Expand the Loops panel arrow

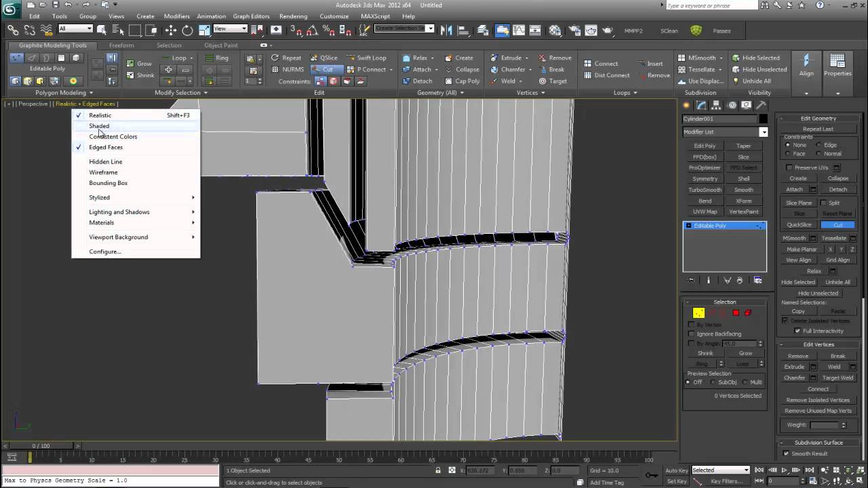[637, 93]
